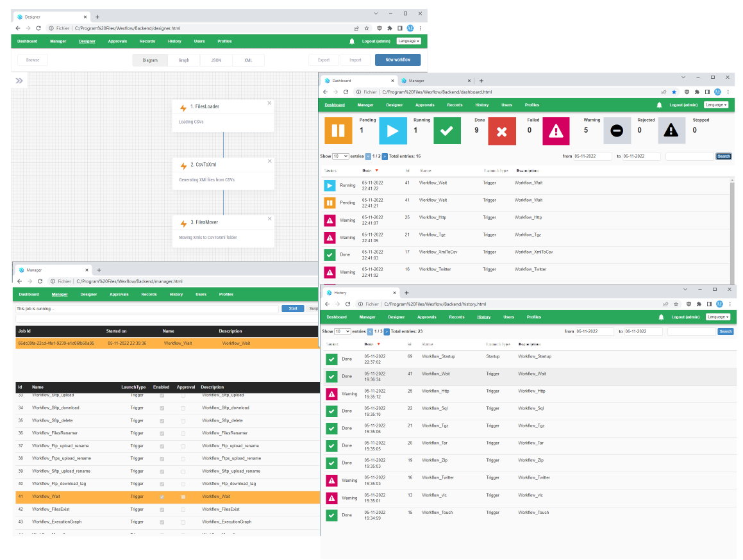Open Approvals menu in Dashboard navbar
This screenshot has height=560, width=743.
[x=424, y=105]
